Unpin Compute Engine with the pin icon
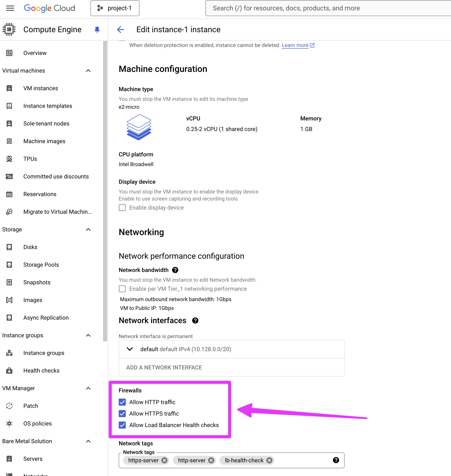Image resolution: width=451 pixels, height=476 pixels. (97, 30)
